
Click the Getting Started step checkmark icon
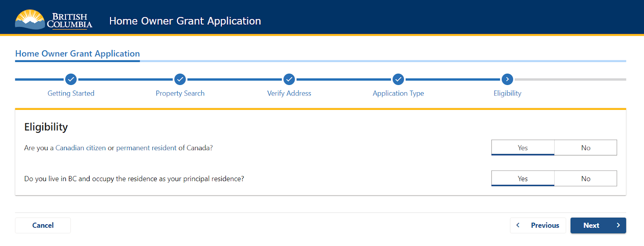click(x=71, y=79)
